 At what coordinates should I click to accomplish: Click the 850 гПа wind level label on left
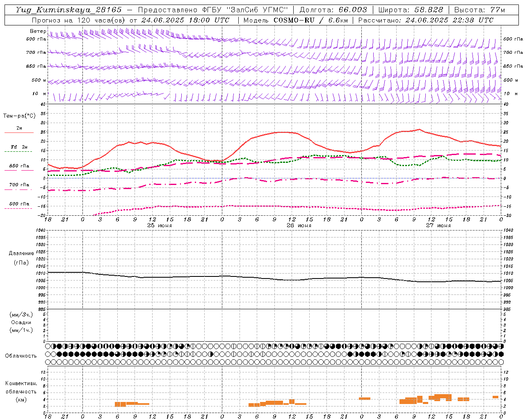coord(36,66)
